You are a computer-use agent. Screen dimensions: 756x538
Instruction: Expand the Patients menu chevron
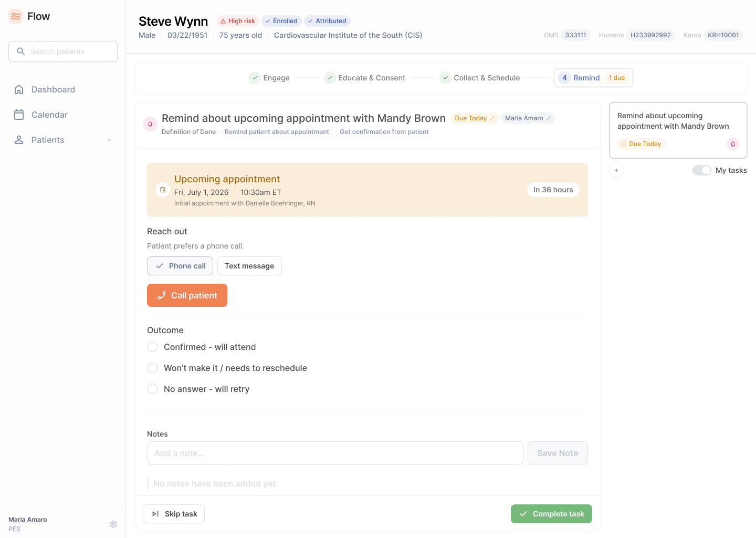[x=109, y=140]
